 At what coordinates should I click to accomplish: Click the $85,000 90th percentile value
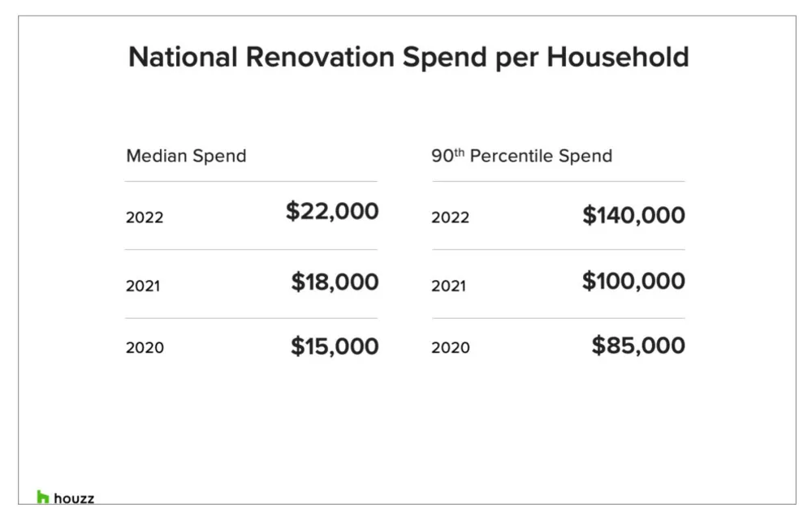638,346
